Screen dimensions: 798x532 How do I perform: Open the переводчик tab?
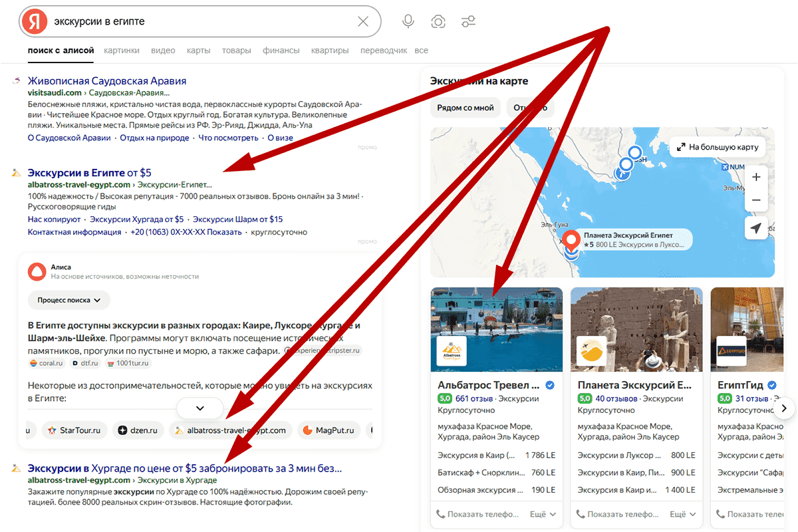tap(384, 51)
